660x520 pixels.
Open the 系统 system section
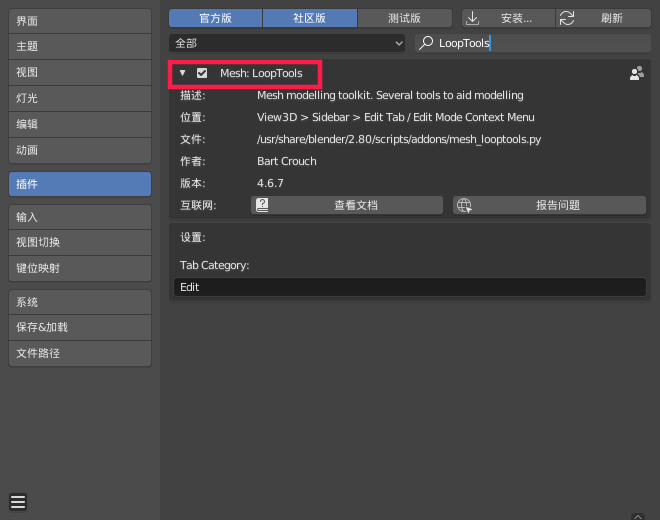coord(80,302)
